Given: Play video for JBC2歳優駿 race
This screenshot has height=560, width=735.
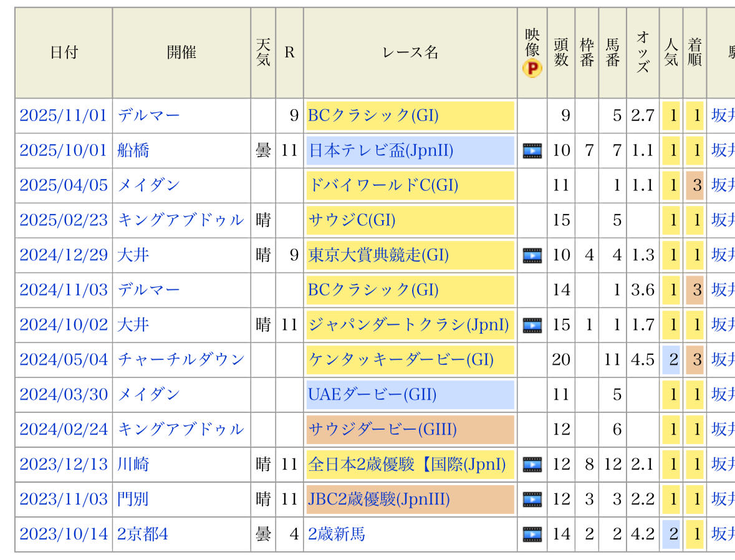Looking at the screenshot, I should click(532, 500).
